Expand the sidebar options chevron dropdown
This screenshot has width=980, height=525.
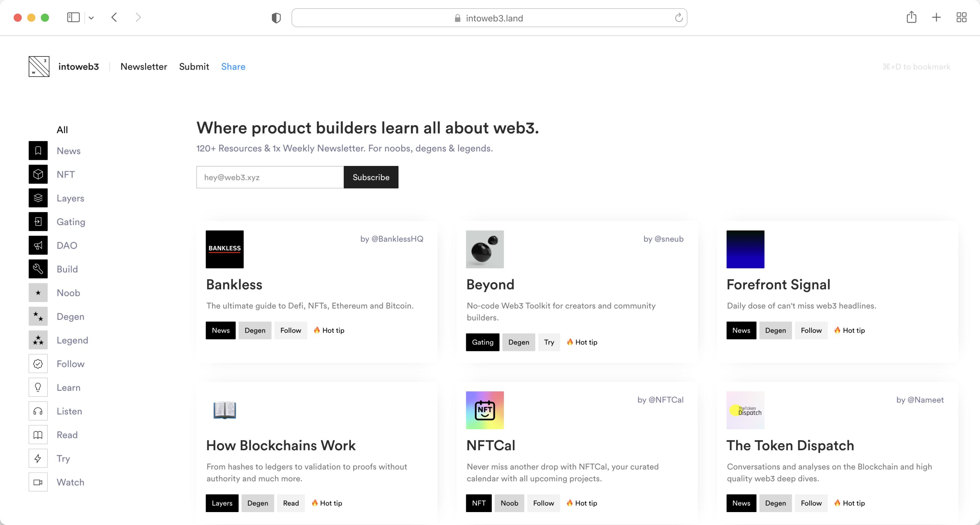[x=91, y=18]
